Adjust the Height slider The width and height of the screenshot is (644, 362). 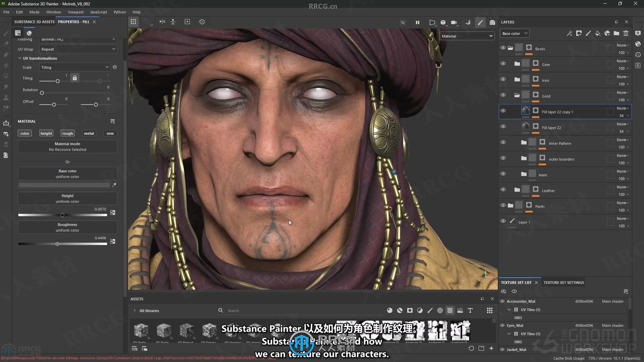click(x=62, y=215)
